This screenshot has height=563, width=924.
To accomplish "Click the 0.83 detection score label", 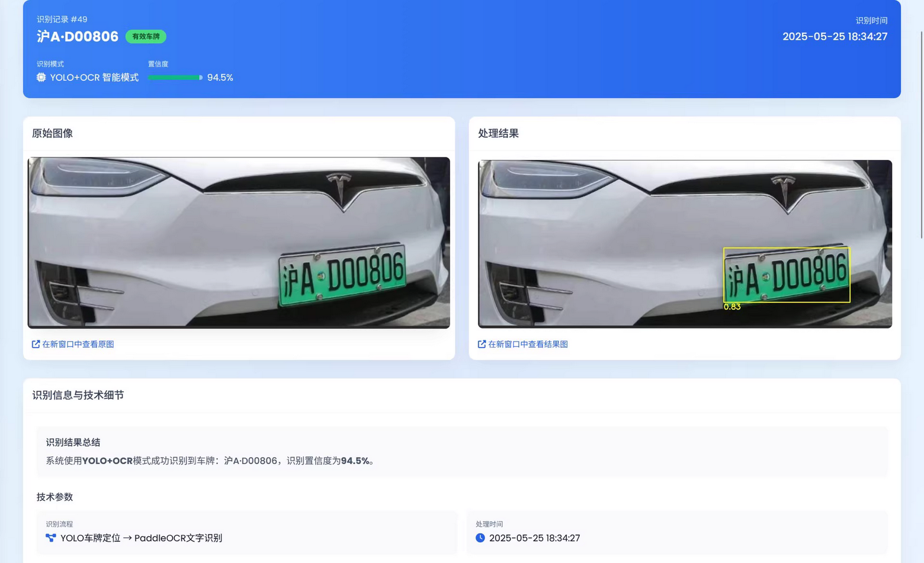I will click(732, 307).
